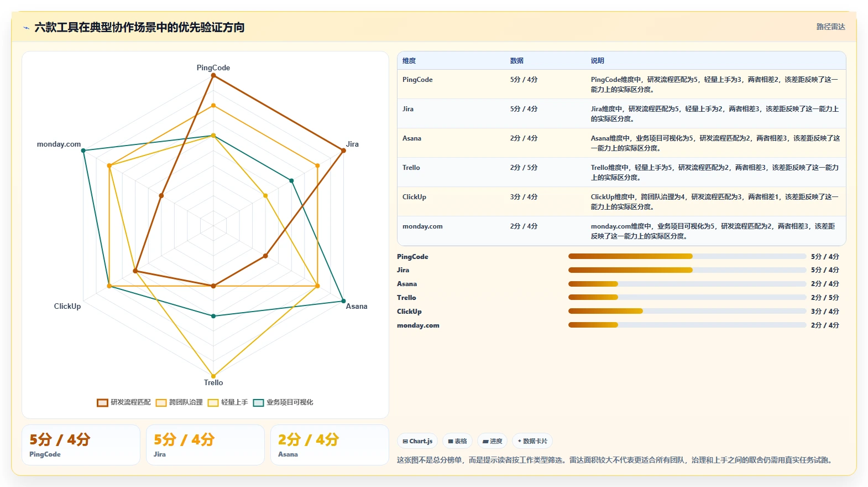Click the Trello axis label on radar

click(213, 382)
